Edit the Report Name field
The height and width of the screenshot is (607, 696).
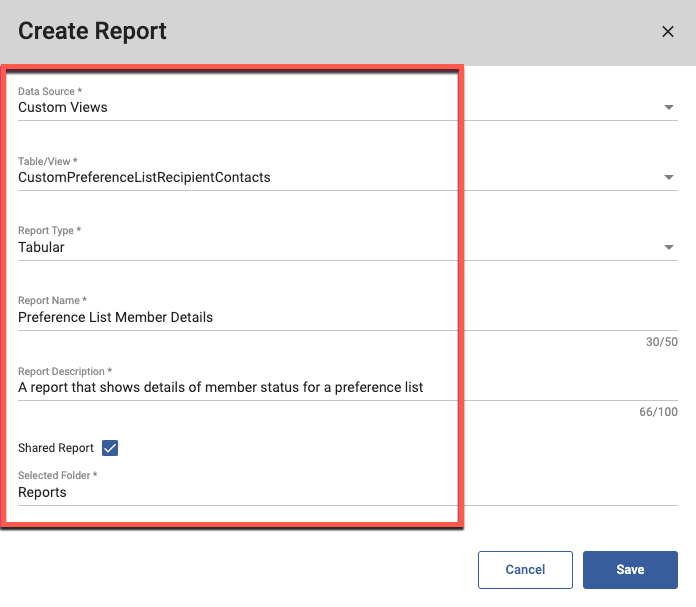tap(348, 317)
